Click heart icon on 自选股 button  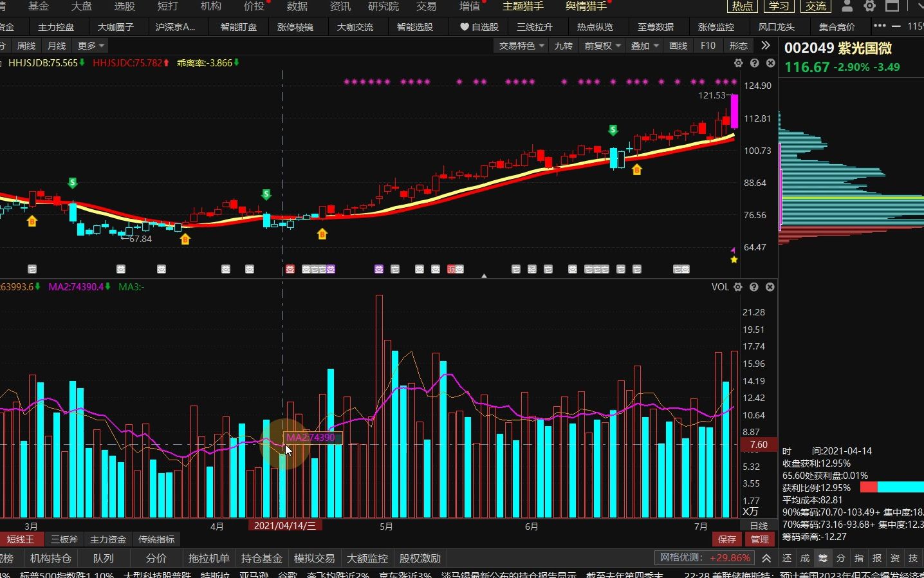[x=464, y=27]
